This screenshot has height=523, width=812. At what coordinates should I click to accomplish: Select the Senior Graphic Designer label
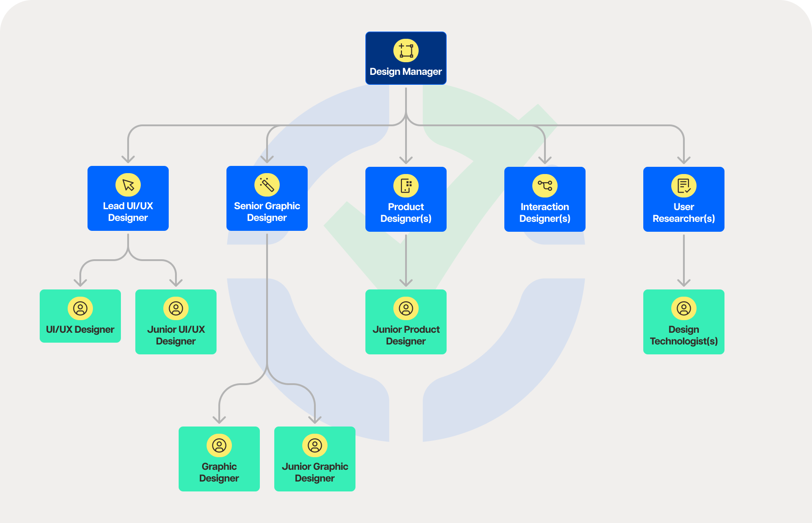point(267,212)
